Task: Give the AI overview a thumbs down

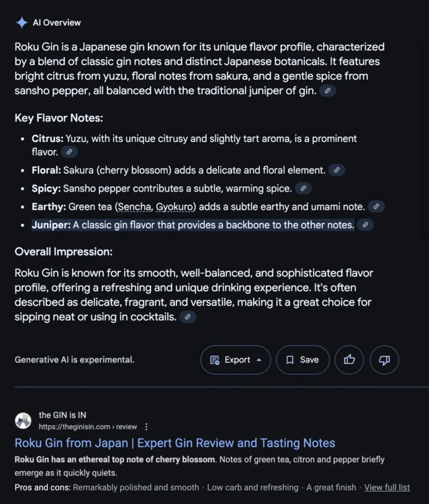Action: [x=384, y=360]
